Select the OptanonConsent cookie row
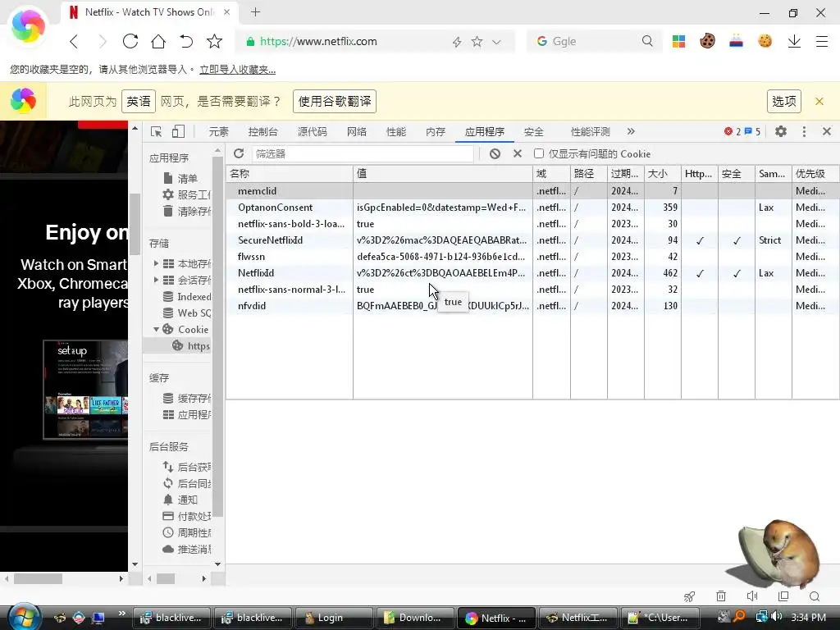The height and width of the screenshot is (630, 840). click(x=532, y=208)
